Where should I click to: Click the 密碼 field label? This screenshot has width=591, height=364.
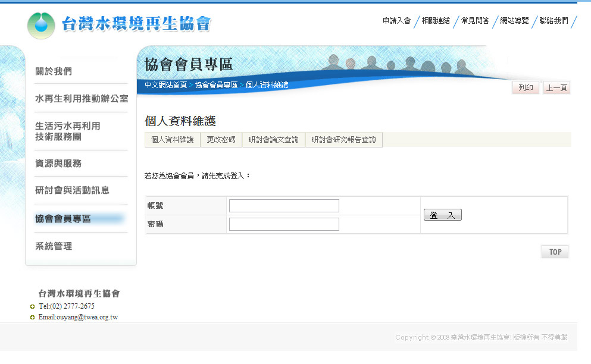click(x=155, y=224)
